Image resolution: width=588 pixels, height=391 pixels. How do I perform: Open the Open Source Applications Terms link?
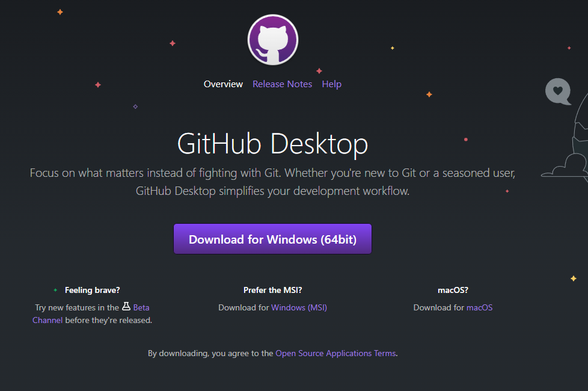pyautogui.click(x=335, y=353)
